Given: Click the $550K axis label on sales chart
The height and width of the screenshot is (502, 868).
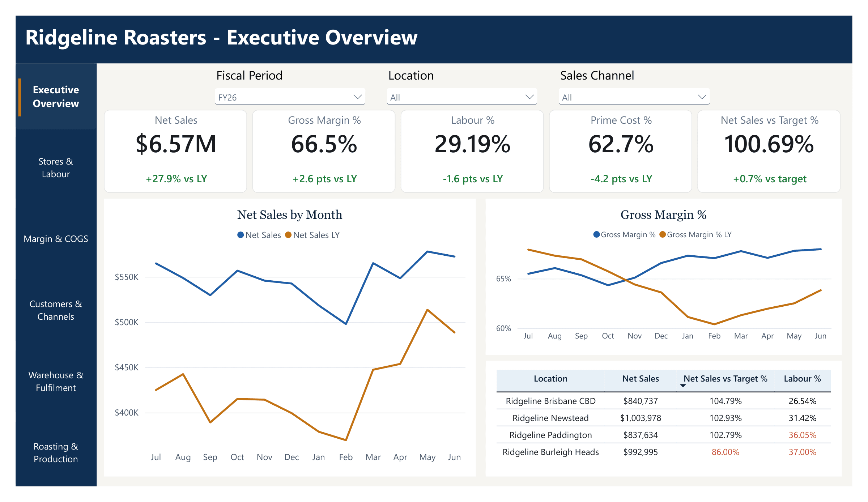Looking at the screenshot, I should [x=126, y=277].
